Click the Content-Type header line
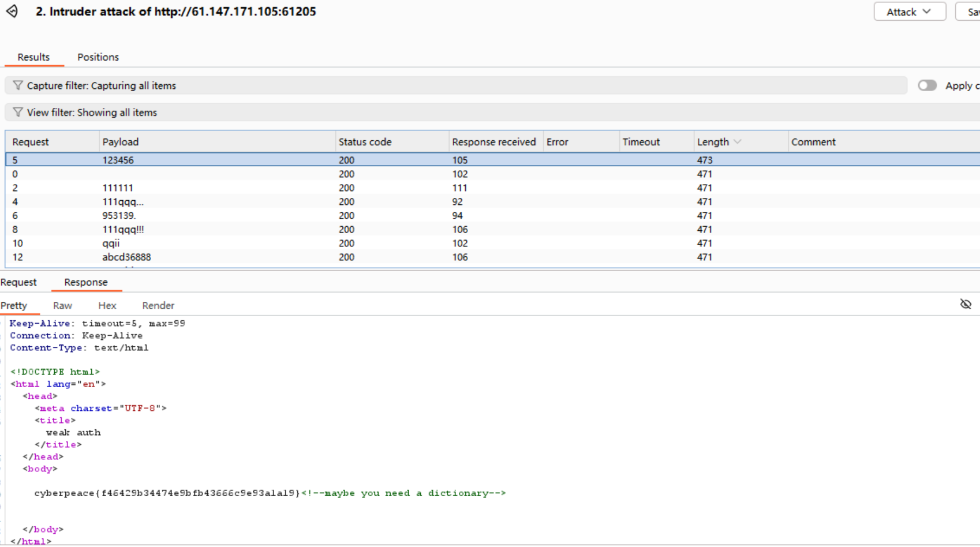 pos(79,347)
